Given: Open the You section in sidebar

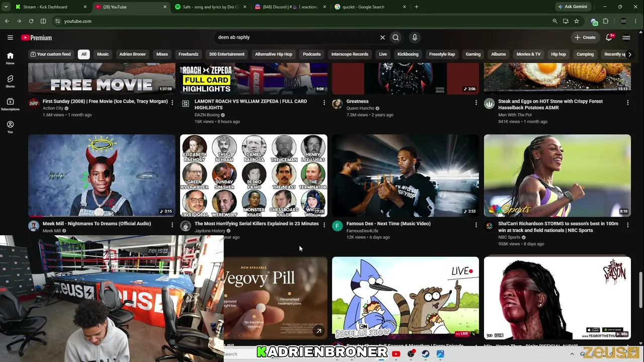Looking at the screenshot, I should 10,127.
